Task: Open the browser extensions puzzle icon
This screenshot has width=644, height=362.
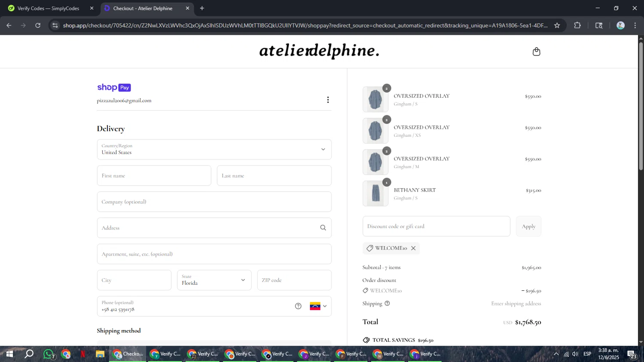Action: pos(577,25)
